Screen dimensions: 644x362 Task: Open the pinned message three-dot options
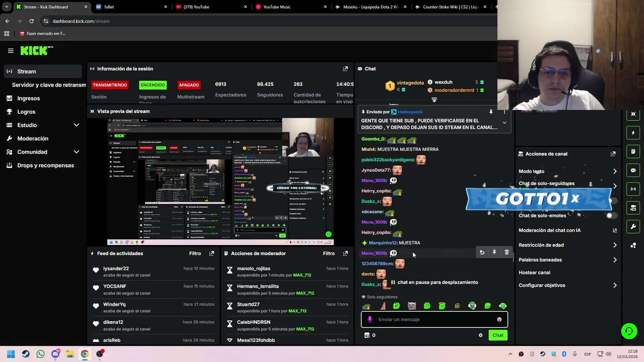(504, 112)
